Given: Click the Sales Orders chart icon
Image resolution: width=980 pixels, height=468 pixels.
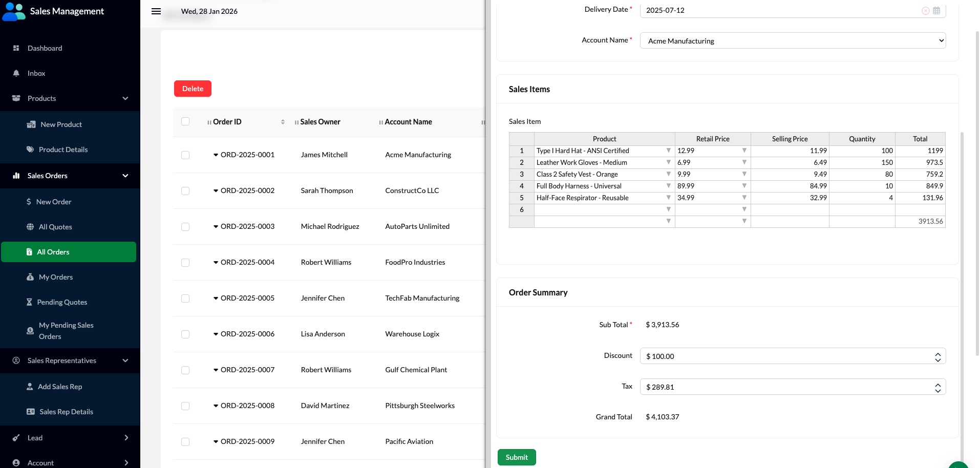Looking at the screenshot, I should (16, 176).
